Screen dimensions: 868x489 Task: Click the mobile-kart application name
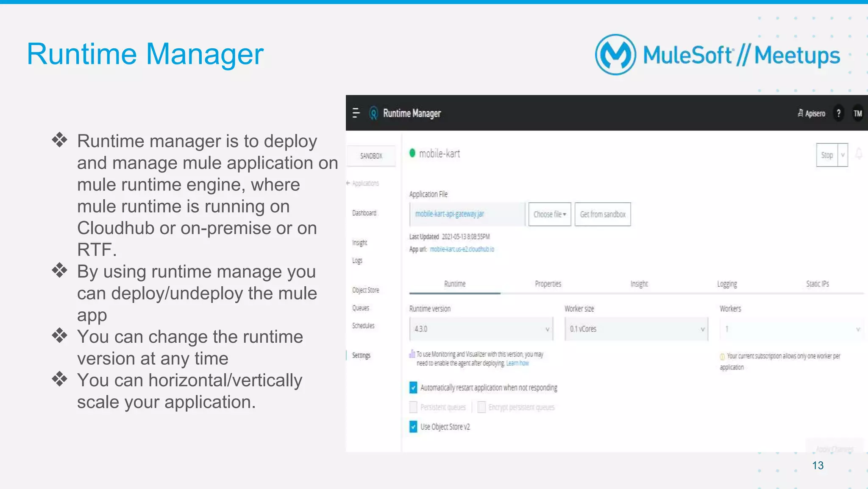pos(440,154)
